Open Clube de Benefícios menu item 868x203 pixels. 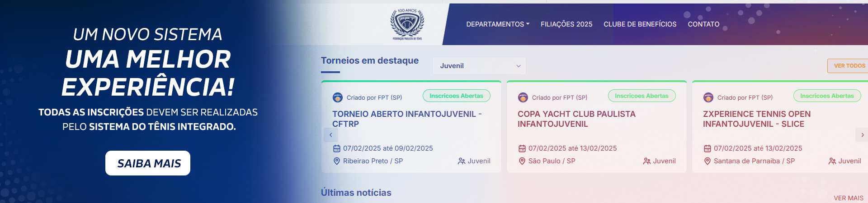pyautogui.click(x=640, y=24)
